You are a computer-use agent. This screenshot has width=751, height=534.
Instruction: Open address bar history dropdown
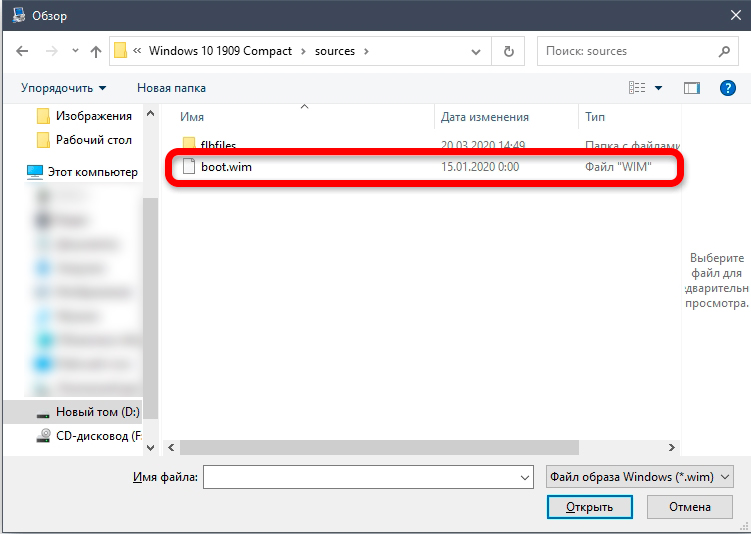click(476, 51)
